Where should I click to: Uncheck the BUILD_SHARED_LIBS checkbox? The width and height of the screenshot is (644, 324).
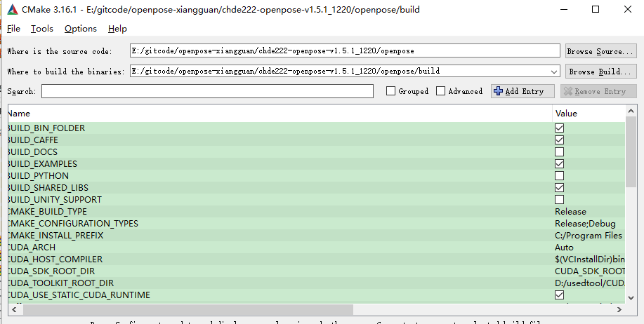tap(559, 187)
